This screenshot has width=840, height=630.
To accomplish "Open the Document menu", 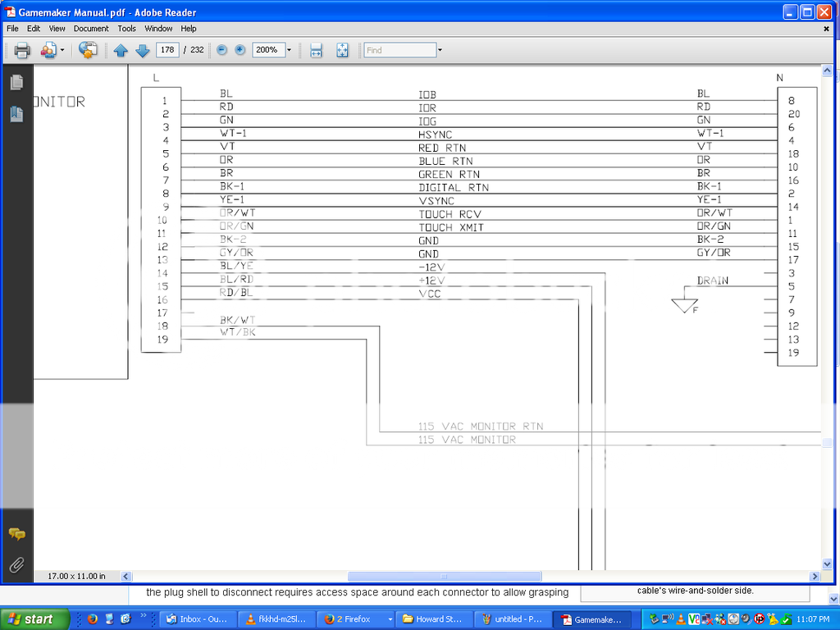I will tap(90, 28).
